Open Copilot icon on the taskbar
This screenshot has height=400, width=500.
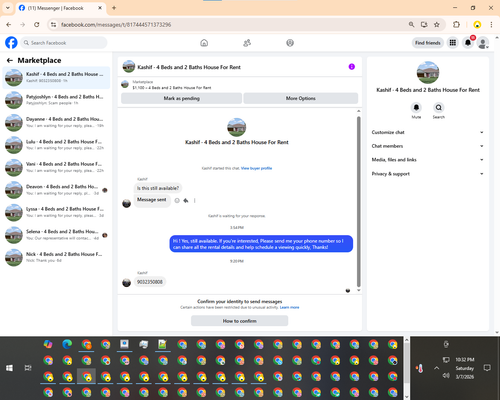click(48, 344)
